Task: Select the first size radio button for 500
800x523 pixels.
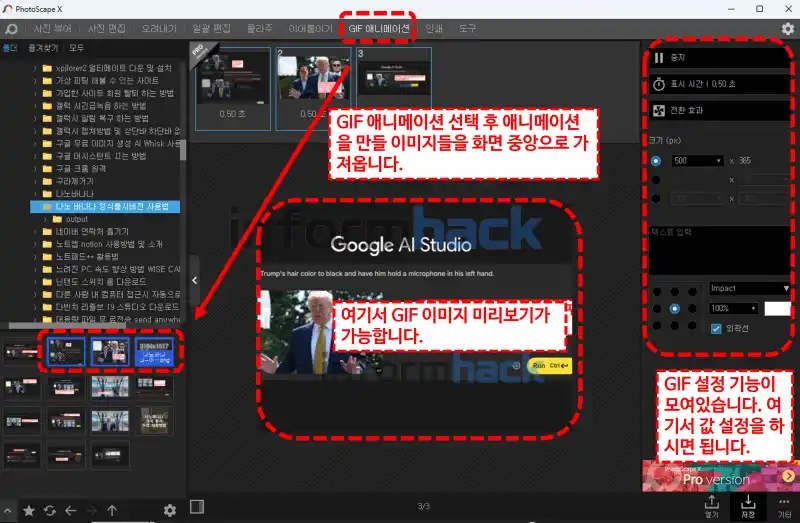Action: pos(656,161)
